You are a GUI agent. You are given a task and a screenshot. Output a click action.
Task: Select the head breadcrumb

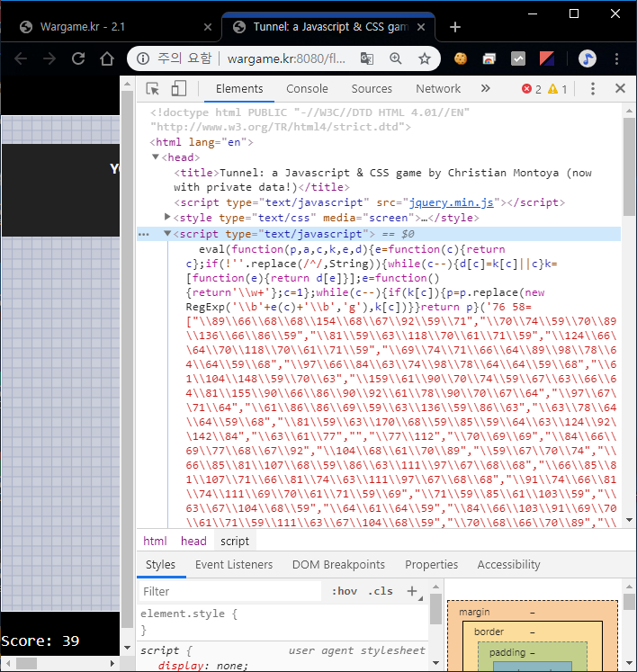pos(193,542)
